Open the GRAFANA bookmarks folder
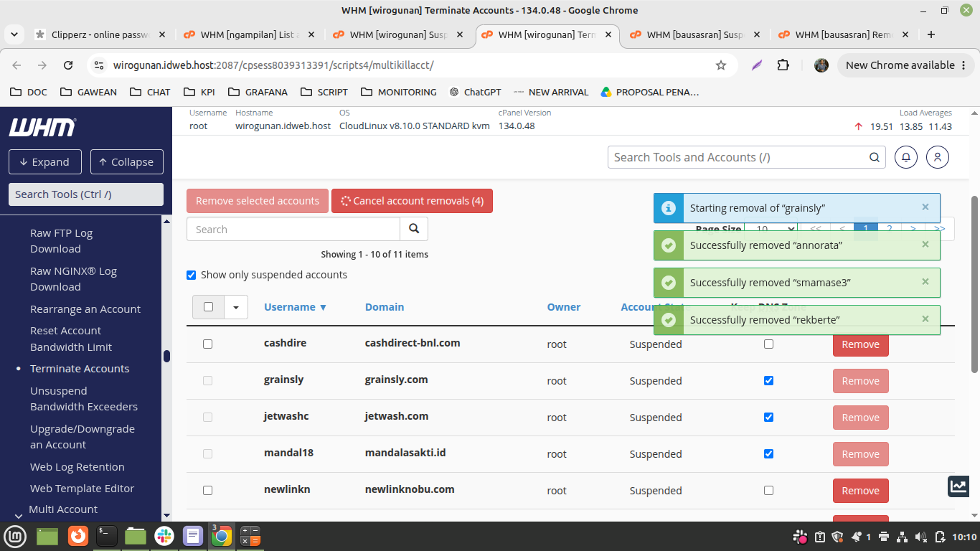 [x=258, y=92]
